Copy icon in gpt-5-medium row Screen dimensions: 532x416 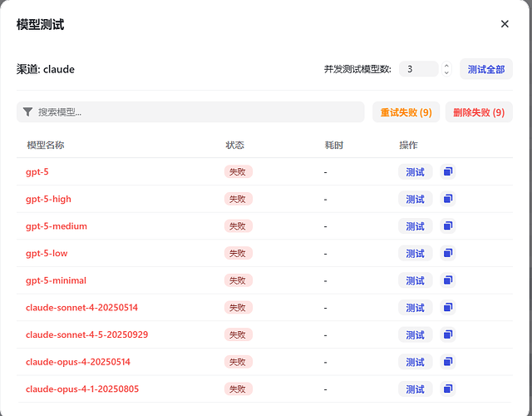click(448, 225)
